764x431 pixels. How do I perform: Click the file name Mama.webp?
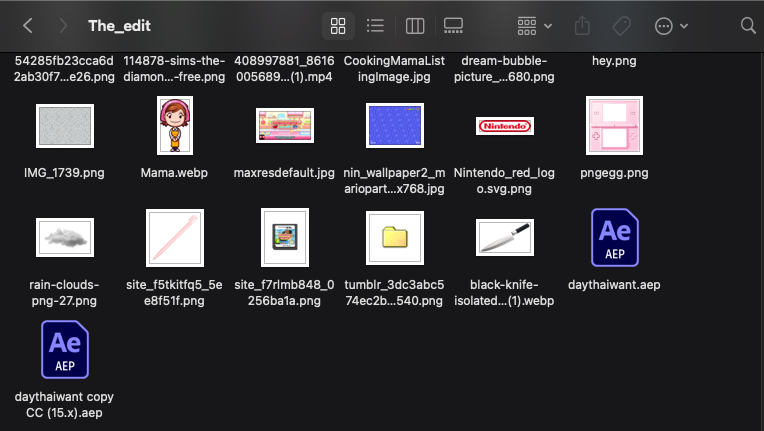click(x=174, y=173)
